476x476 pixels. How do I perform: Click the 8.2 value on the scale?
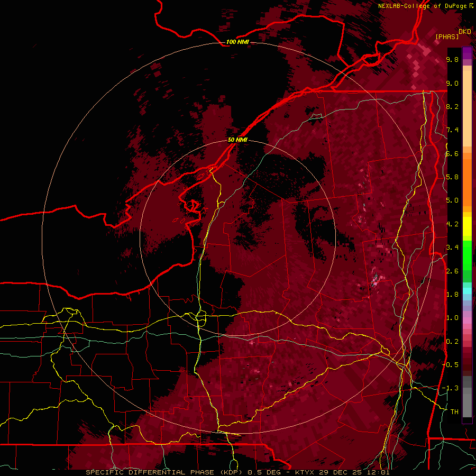coord(452,106)
